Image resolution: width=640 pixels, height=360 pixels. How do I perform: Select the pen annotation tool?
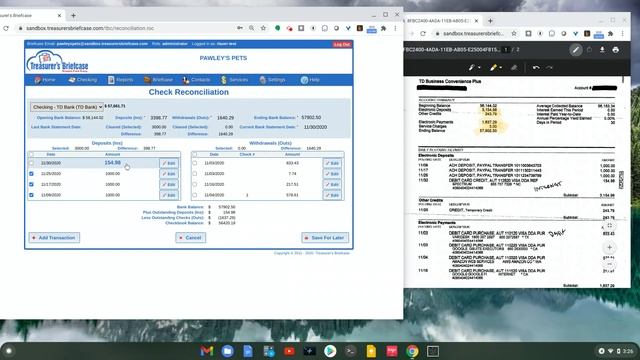(471, 67)
